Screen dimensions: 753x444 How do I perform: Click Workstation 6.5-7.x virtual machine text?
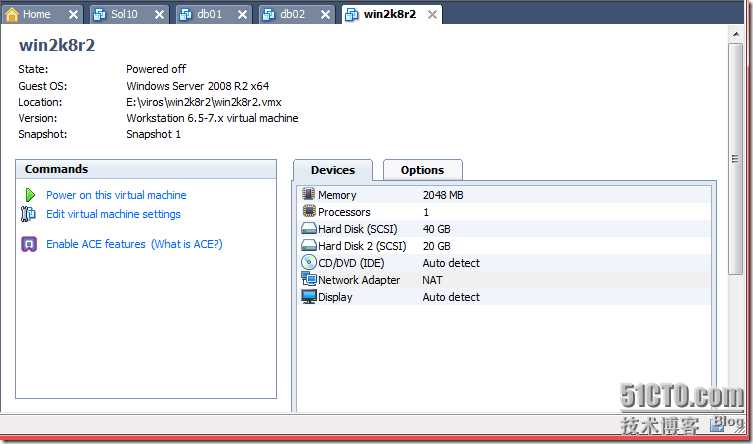click(212, 118)
